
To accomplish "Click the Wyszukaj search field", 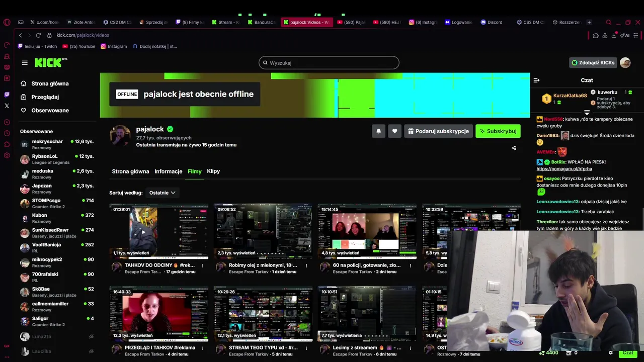I will (x=329, y=63).
